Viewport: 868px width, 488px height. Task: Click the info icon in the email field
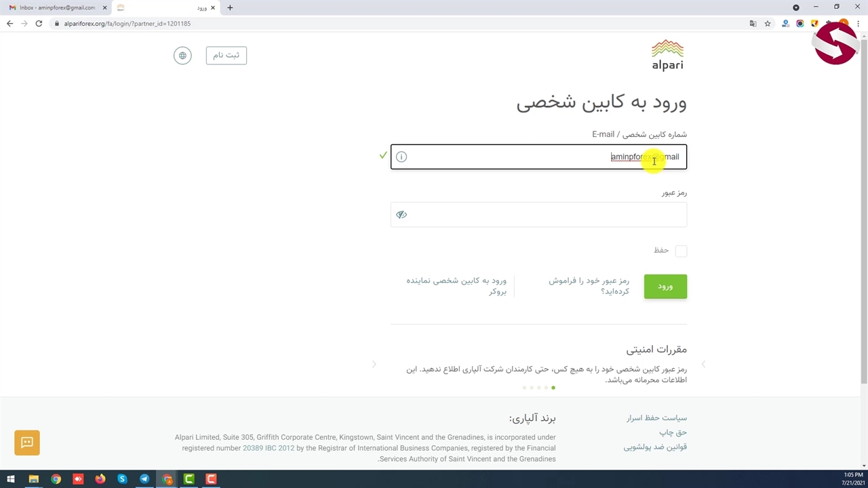(401, 157)
